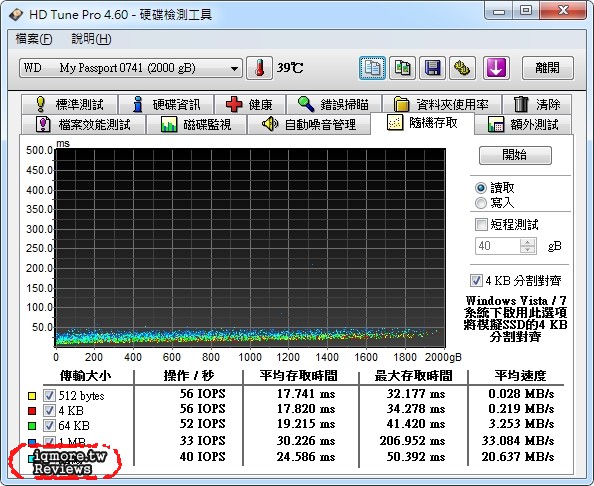
Task: Copy info to clipboard icon
Action: (x=372, y=68)
